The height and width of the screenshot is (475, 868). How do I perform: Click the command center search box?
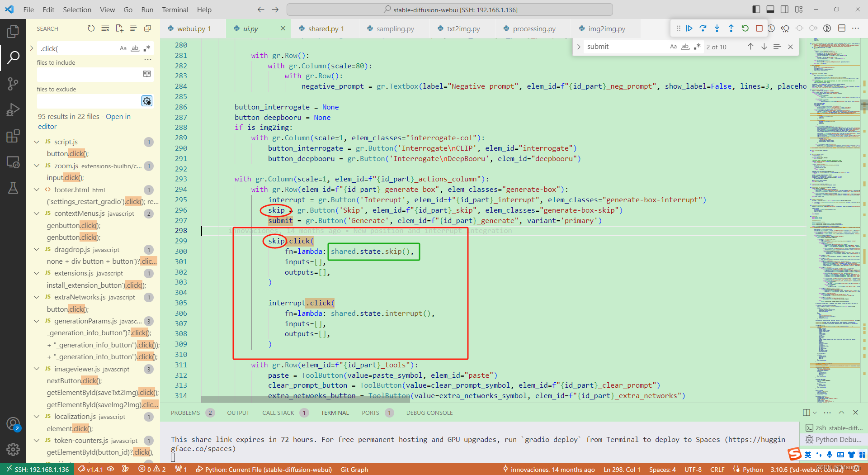tap(450, 9)
